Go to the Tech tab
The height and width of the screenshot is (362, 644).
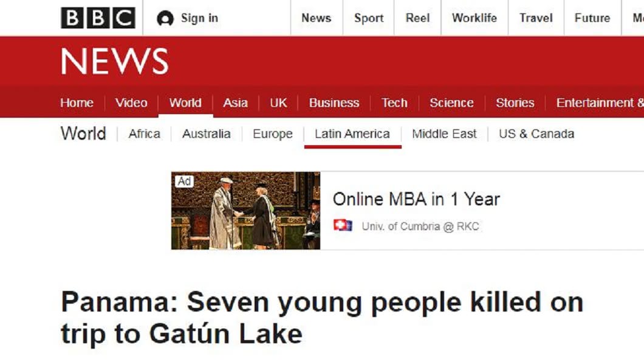394,103
